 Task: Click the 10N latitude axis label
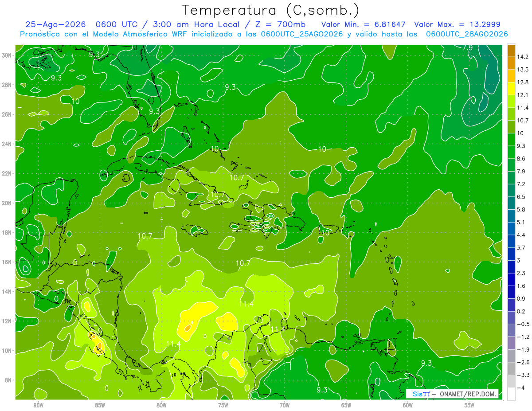point(7,351)
